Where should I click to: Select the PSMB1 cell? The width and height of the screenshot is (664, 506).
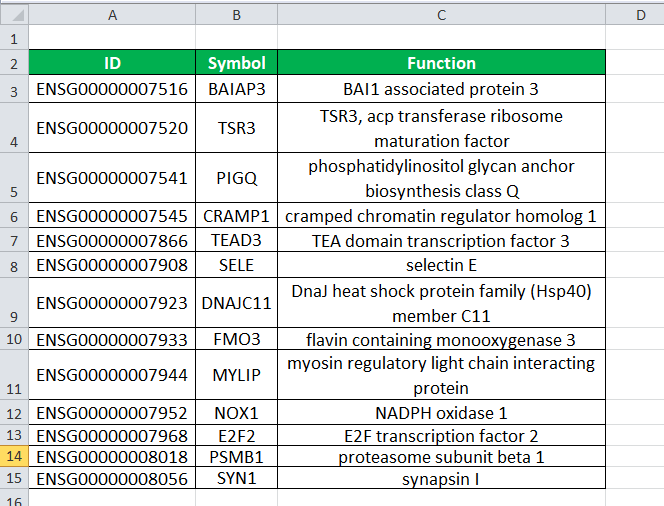click(x=236, y=457)
